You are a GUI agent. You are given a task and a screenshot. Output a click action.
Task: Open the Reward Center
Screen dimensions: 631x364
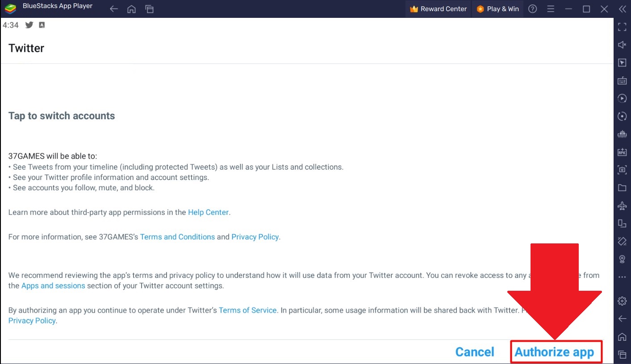tap(438, 9)
